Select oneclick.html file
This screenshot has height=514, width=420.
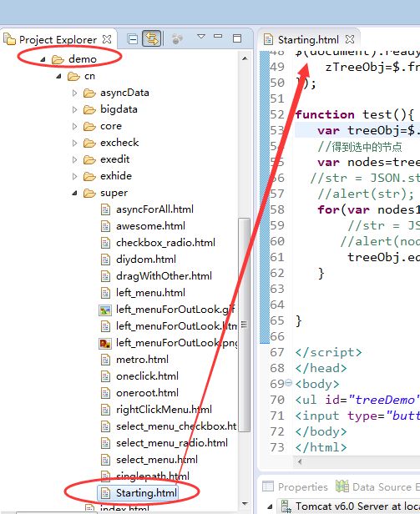point(147,376)
